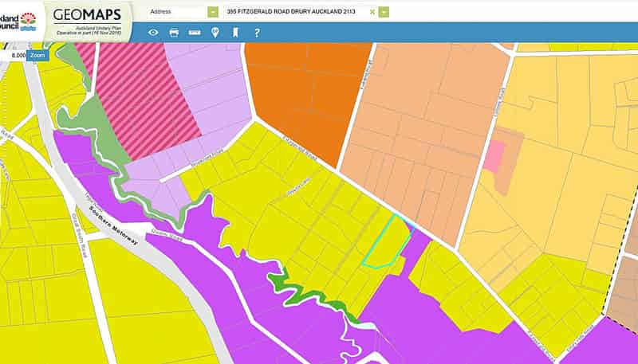The image size is (638, 364).
Task: Open the location pin tool
Action: [x=215, y=33]
